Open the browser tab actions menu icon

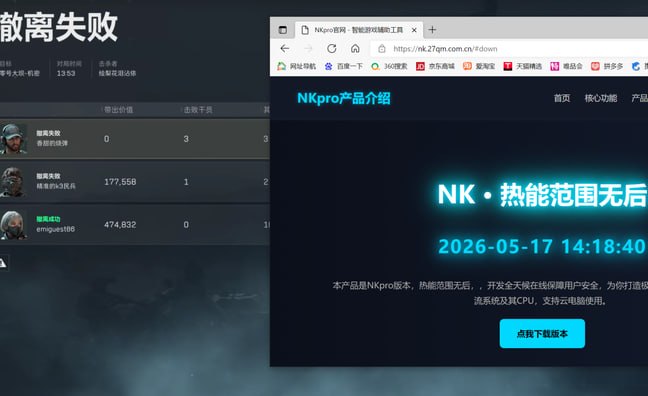283,30
